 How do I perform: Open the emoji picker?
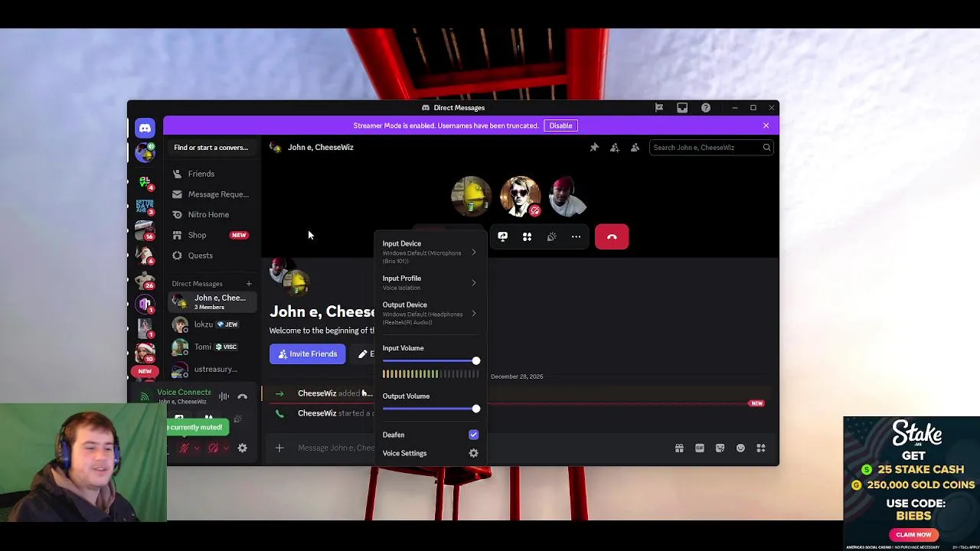[x=740, y=448]
